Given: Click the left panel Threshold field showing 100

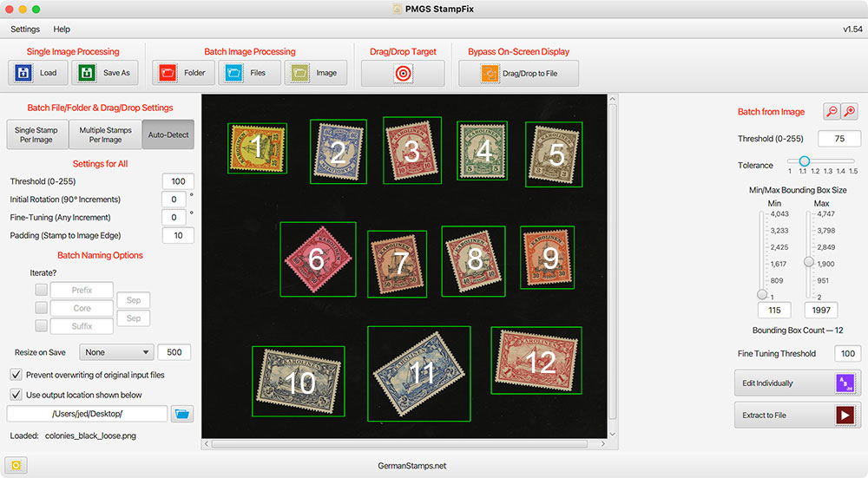Looking at the screenshot, I should 178,181.
